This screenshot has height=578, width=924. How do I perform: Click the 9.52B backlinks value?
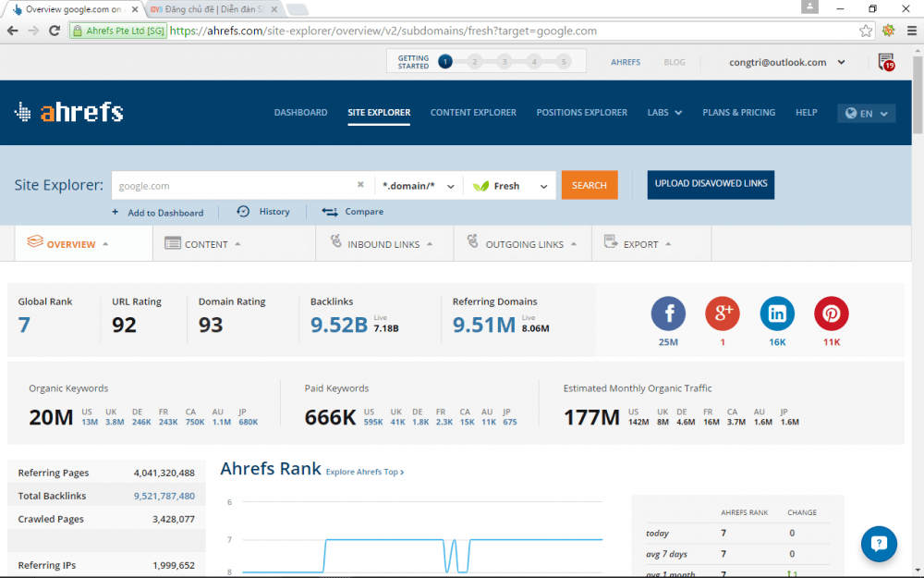(339, 325)
